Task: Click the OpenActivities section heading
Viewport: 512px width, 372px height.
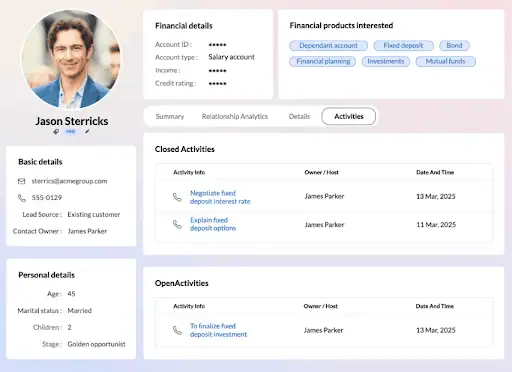Action: click(182, 283)
